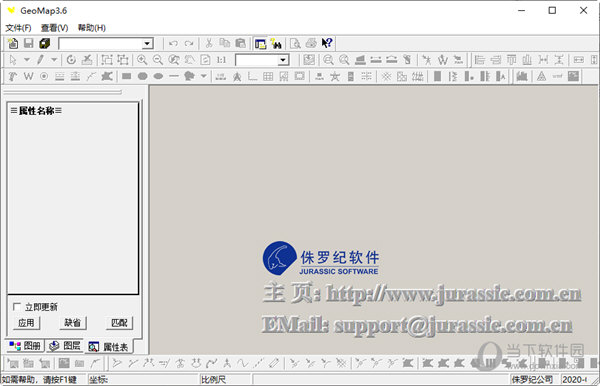
Task: Open the 帮助(H) menu
Action: point(92,28)
